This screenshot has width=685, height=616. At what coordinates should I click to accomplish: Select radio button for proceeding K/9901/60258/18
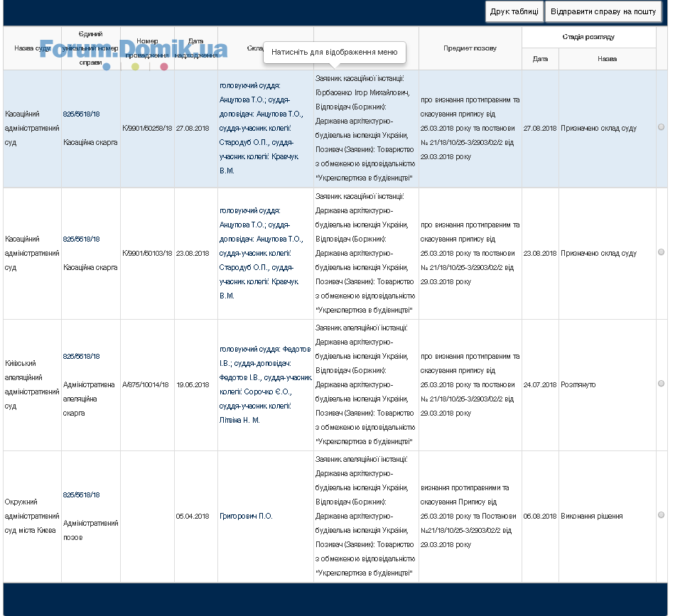pyautogui.click(x=661, y=127)
